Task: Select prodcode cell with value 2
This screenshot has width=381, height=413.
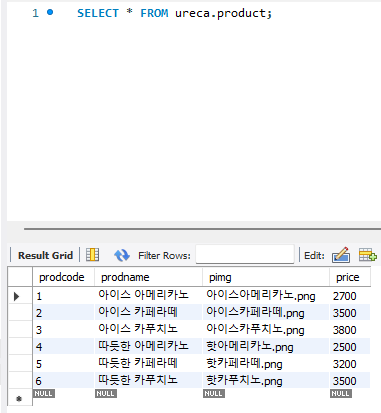Action: pyautogui.click(x=64, y=313)
